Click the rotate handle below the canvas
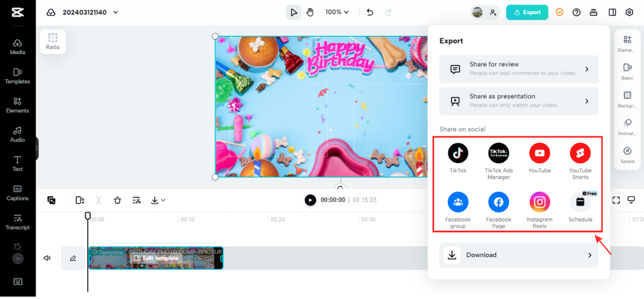The height and width of the screenshot is (299, 644). (341, 188)
